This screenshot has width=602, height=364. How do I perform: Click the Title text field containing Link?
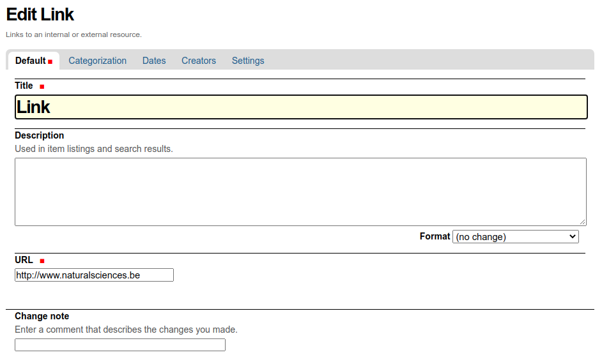tap(300, 107)
